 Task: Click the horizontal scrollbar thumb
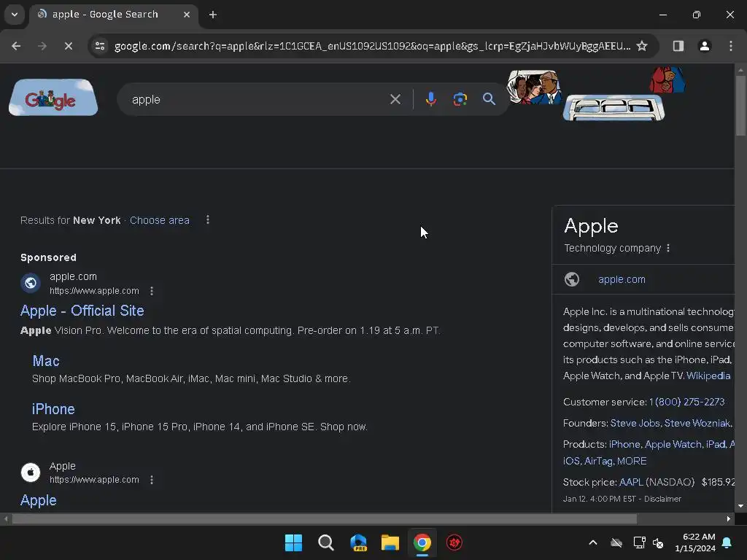pos(325,519)
